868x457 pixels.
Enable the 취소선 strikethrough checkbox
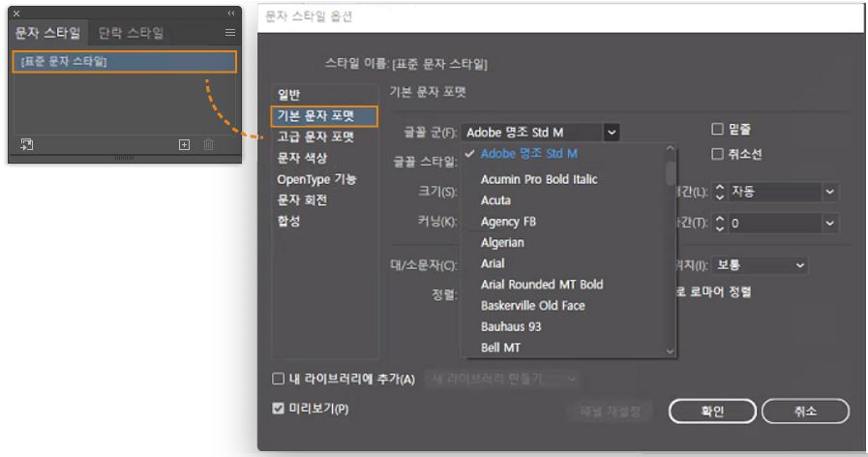pos(717,153)
